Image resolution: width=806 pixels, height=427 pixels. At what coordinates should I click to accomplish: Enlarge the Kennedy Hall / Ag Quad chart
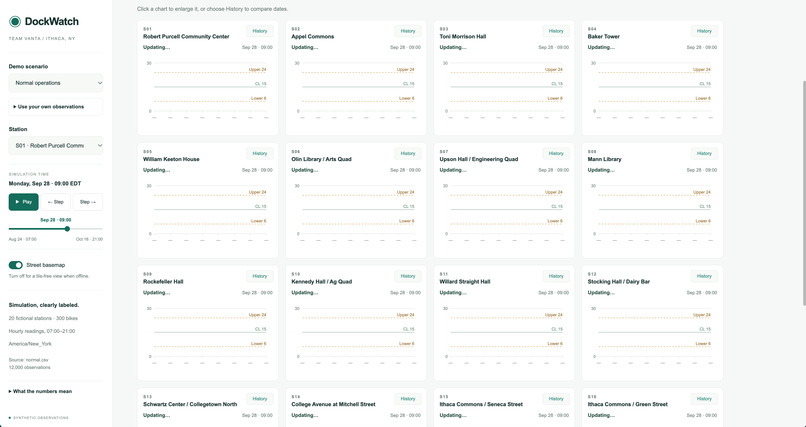click(x=356, y=335)
